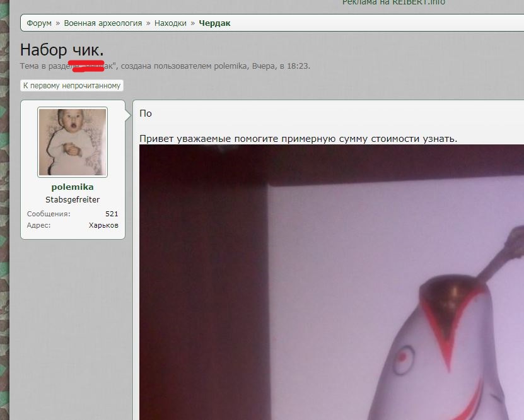Click the green polemika username under the avatar
The image size is (524, 420).
73,187
